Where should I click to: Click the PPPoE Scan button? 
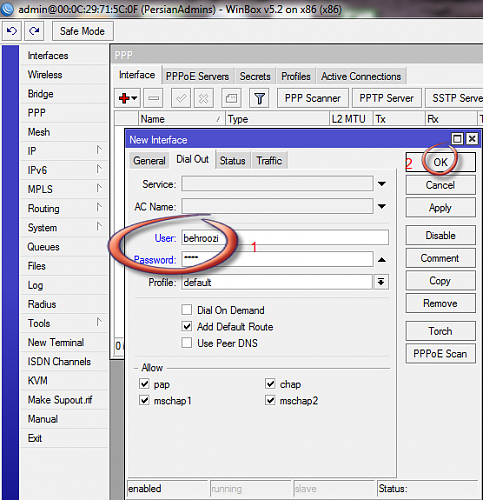(440, 354)
